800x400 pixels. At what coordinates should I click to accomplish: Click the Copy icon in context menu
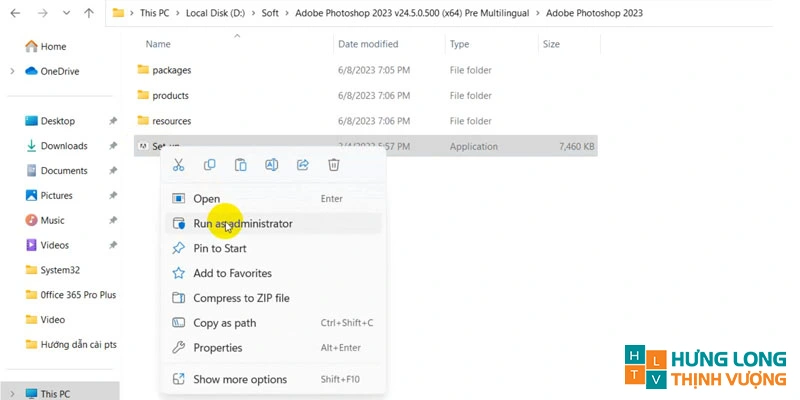(209, 165)
